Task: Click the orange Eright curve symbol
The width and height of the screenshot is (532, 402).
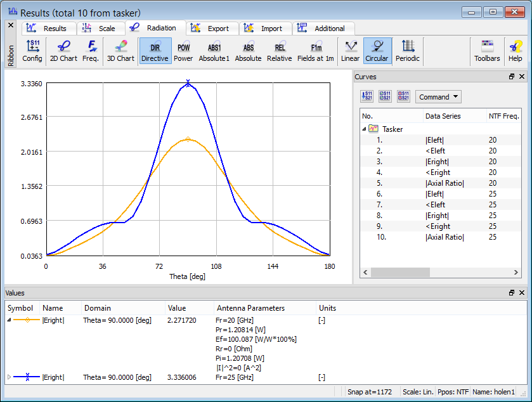Action: [x=27, y=320]
